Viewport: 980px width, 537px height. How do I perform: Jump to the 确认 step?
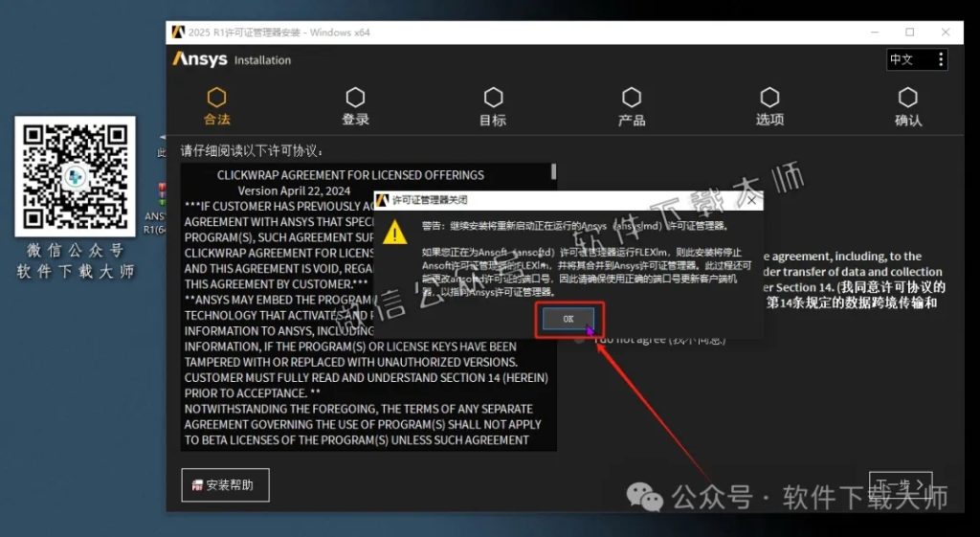point(907,107)
